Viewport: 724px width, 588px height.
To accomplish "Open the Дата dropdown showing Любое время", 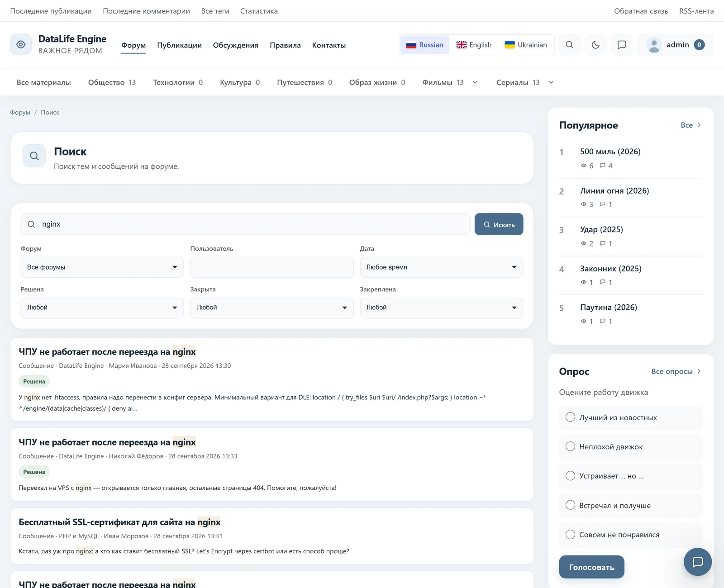I will 441,267.
